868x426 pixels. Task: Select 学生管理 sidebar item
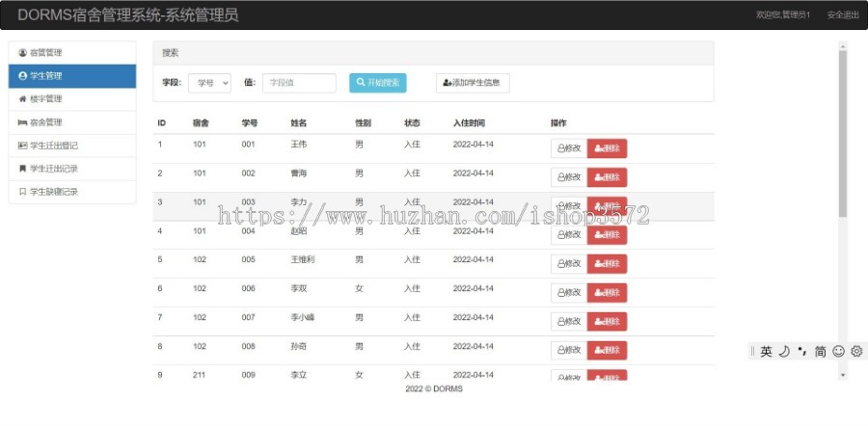pyautogui.click(x=72, y=76)
